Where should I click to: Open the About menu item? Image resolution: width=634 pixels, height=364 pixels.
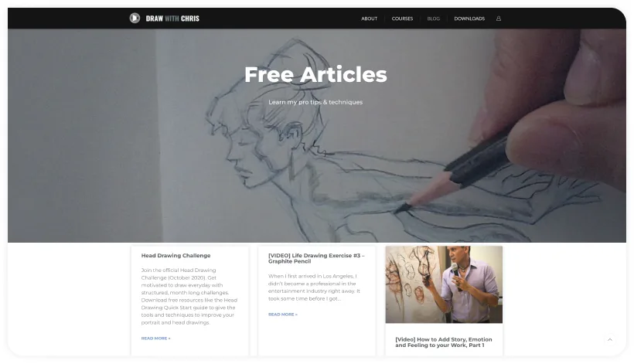369,19
